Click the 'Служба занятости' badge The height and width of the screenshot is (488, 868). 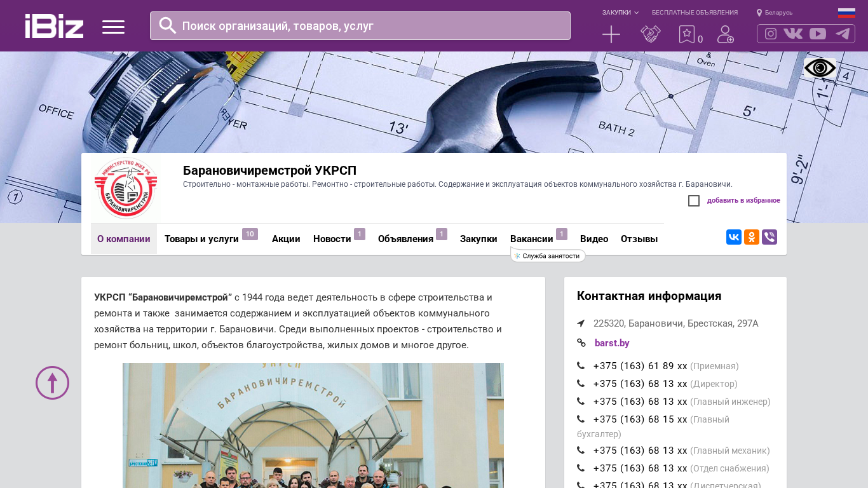548,255
